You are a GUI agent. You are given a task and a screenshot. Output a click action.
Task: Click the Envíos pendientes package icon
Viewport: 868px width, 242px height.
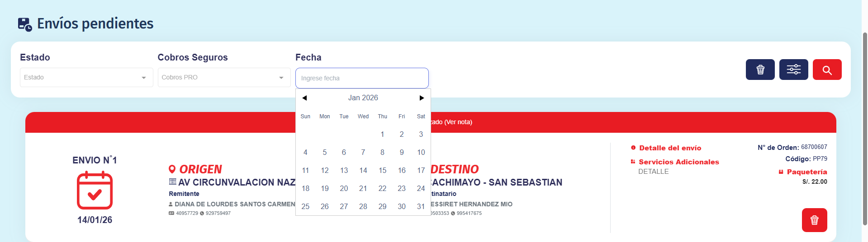click(x=25, y=24)
